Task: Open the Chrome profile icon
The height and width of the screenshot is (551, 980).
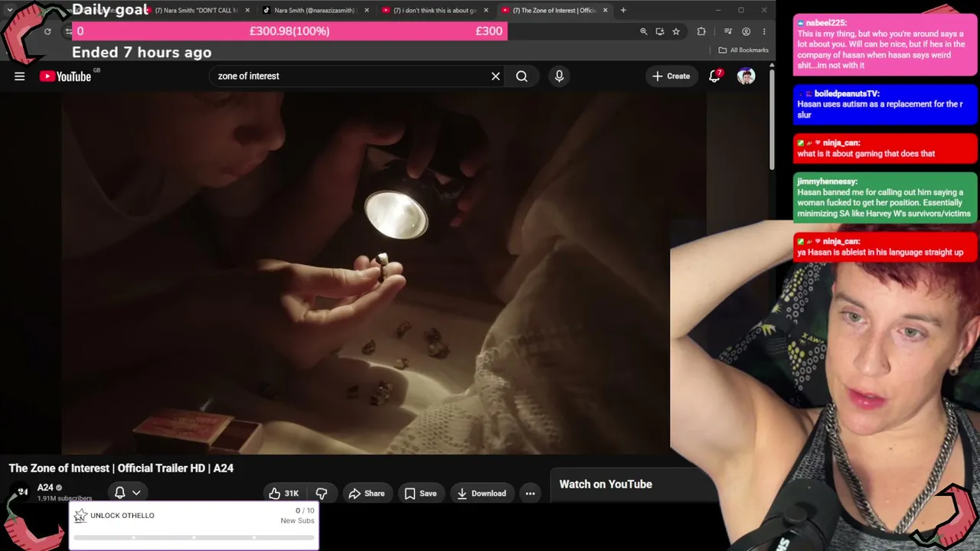Action: pyautogui.click(x=746, y=31)
